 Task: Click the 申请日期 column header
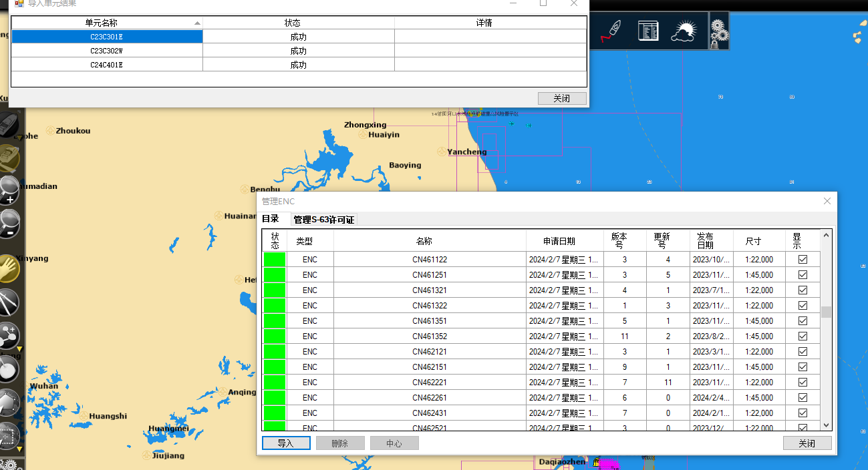click(565, 241)
